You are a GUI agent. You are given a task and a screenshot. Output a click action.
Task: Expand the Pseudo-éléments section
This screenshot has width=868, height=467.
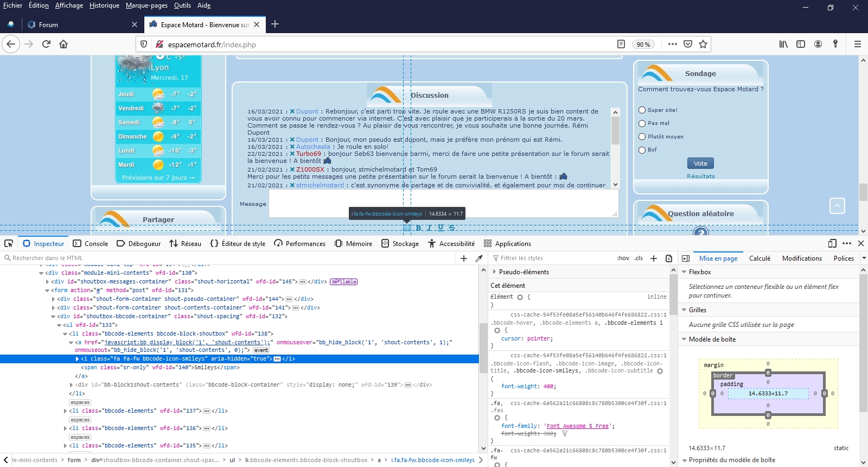pyautogui.click(x=494, y=272)
